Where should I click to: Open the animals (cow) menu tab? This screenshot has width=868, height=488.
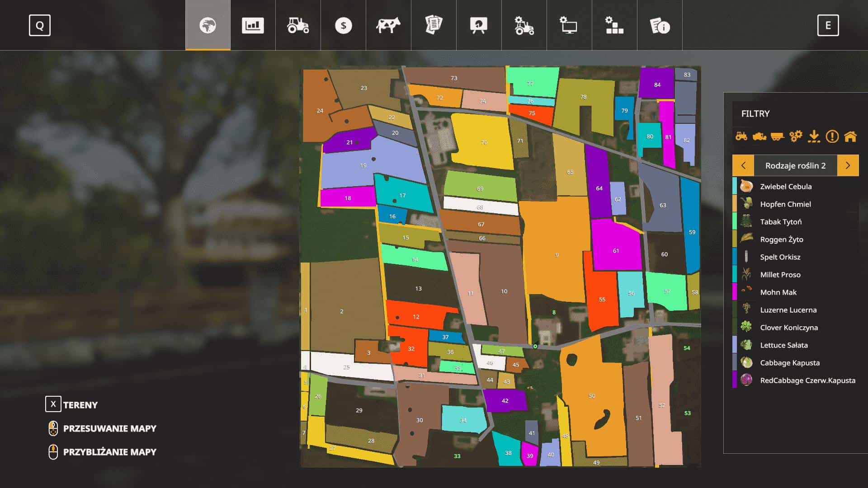point(388,25)
